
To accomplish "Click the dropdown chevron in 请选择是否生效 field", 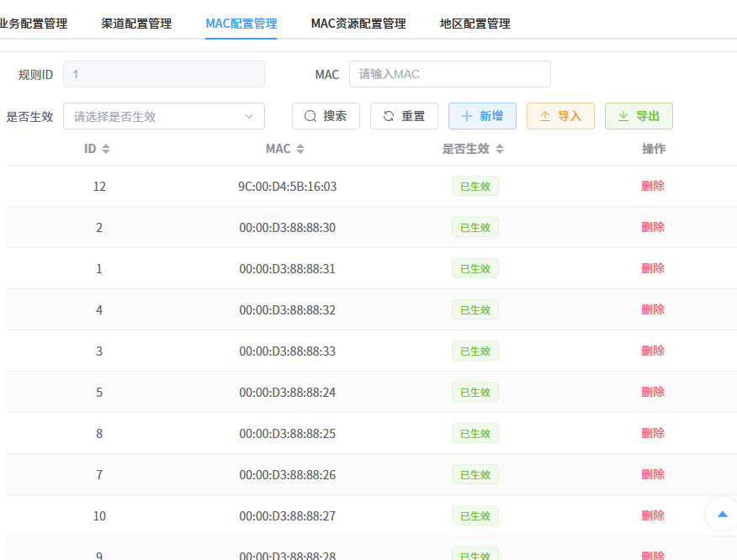I will 251,116.
